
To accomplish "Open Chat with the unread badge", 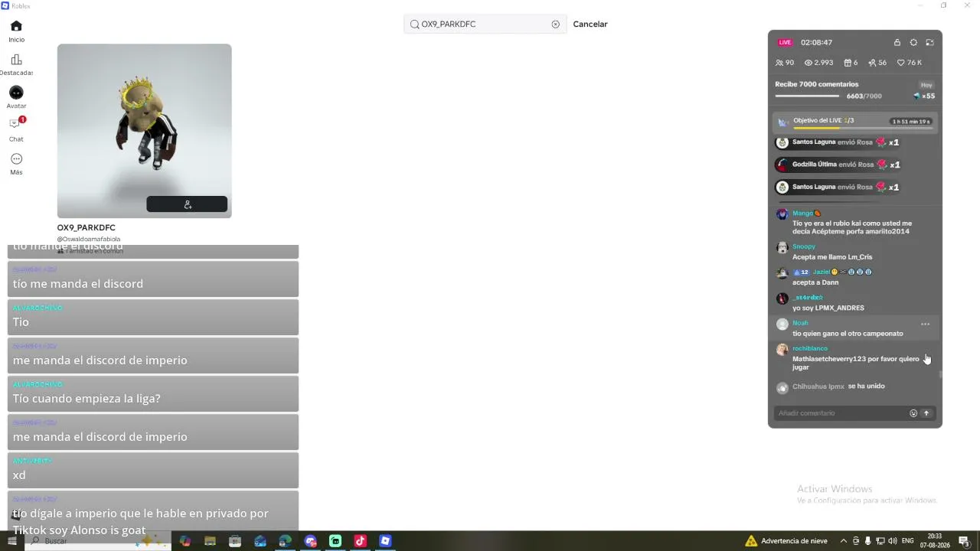I will [x=16, y=129].
